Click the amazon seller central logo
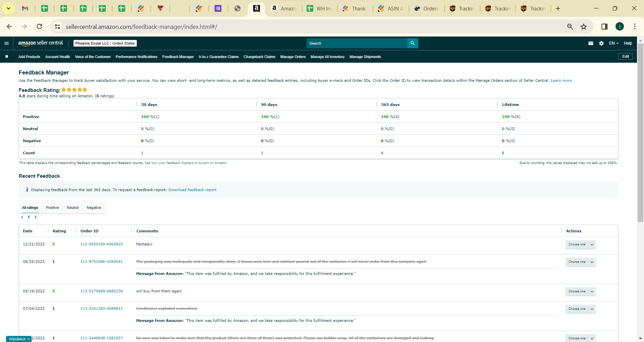The image size is (644, 342). (x=41, y=43)
